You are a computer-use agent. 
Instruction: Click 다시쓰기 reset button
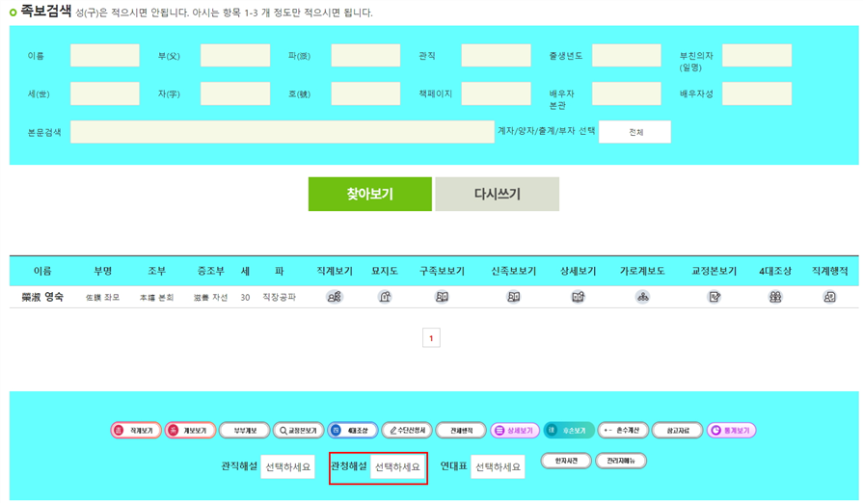(x=497, y=194)
